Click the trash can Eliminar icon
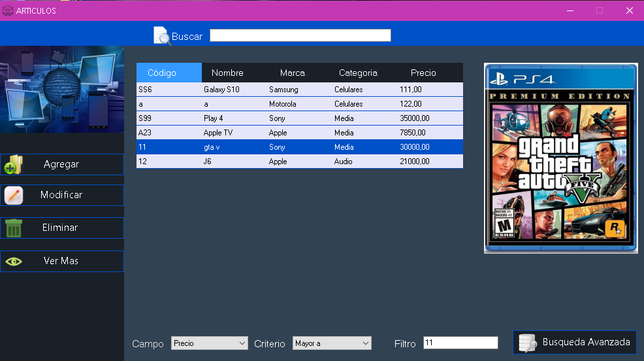Screen dimensions: 644x361 coord(14,228)
